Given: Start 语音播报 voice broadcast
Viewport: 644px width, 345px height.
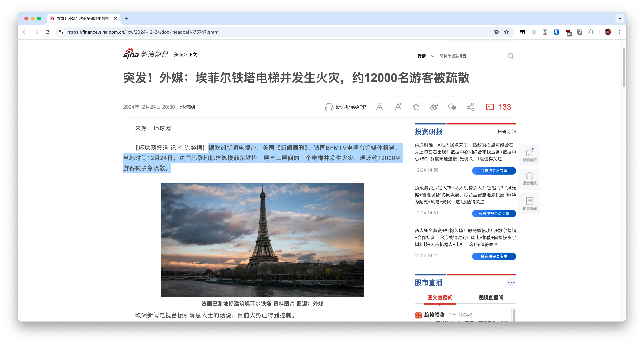Looking at the screenshot, I should pos(529,179).
